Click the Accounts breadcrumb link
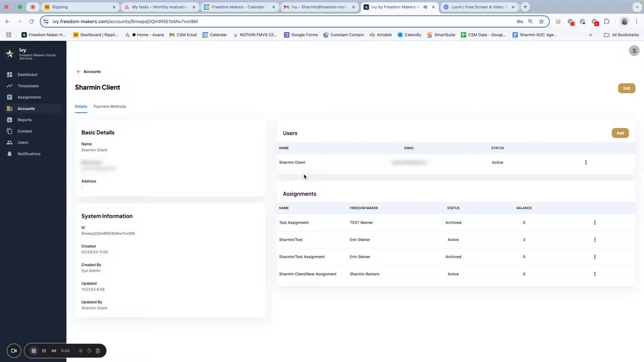 92,71
